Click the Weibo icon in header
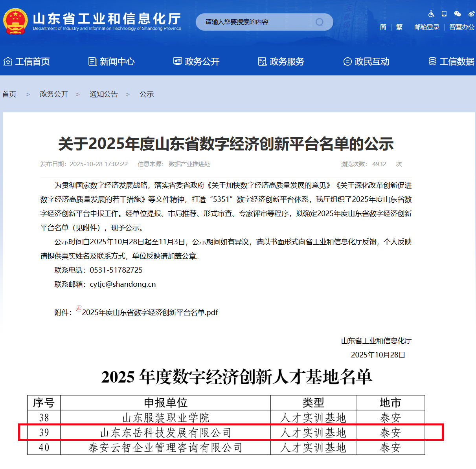The image size is (476, 469). (x=471, y=14)
